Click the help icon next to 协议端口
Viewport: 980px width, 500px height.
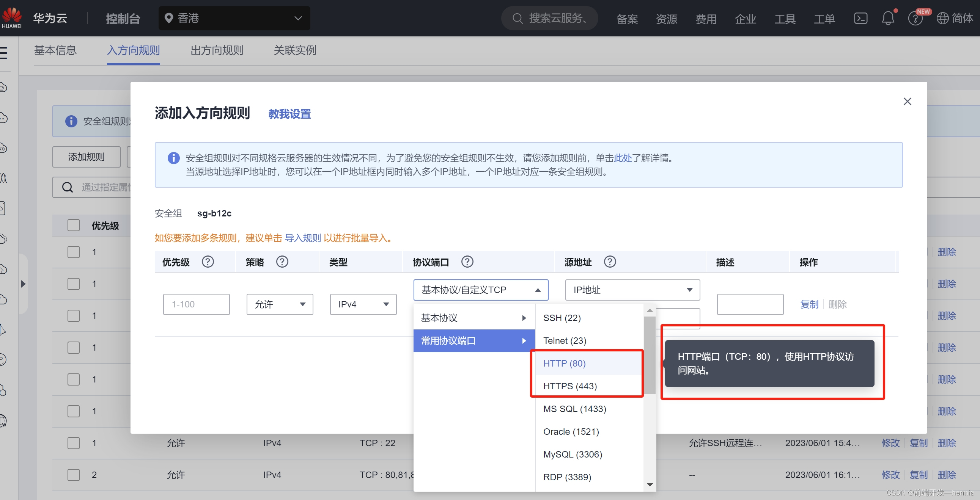(467, 262)
